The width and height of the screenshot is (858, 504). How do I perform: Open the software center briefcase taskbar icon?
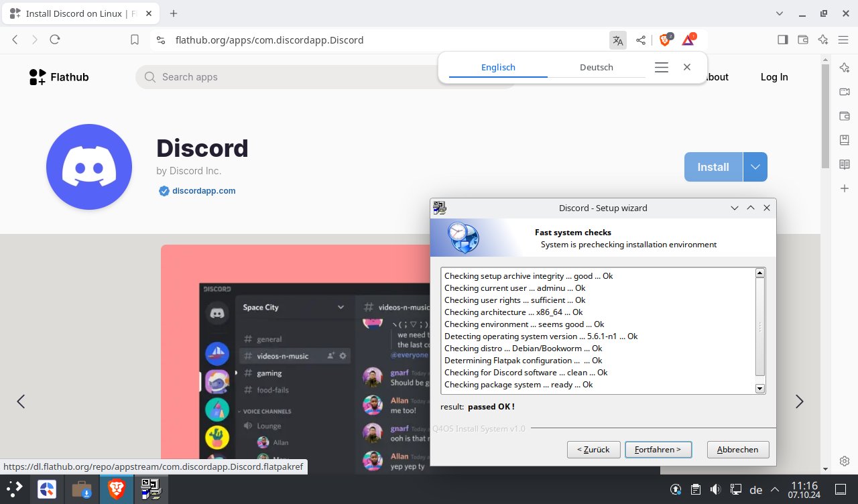point(82,490)
